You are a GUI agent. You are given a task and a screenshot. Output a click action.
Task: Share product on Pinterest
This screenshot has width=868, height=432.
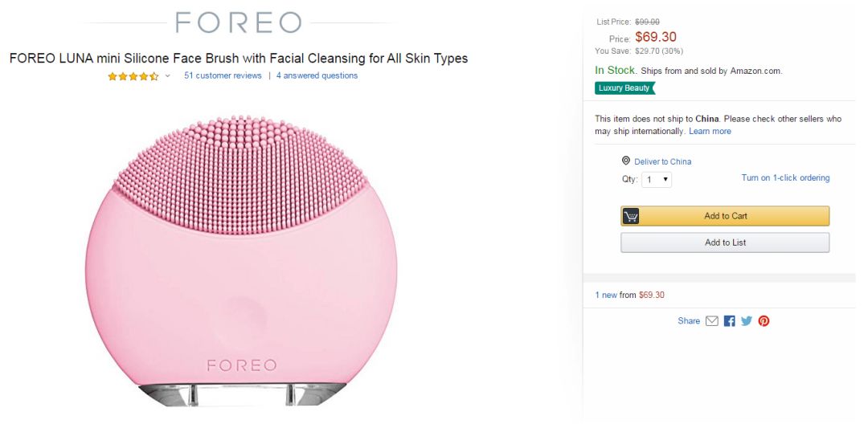pyautogui.click(x=764, y=321)
